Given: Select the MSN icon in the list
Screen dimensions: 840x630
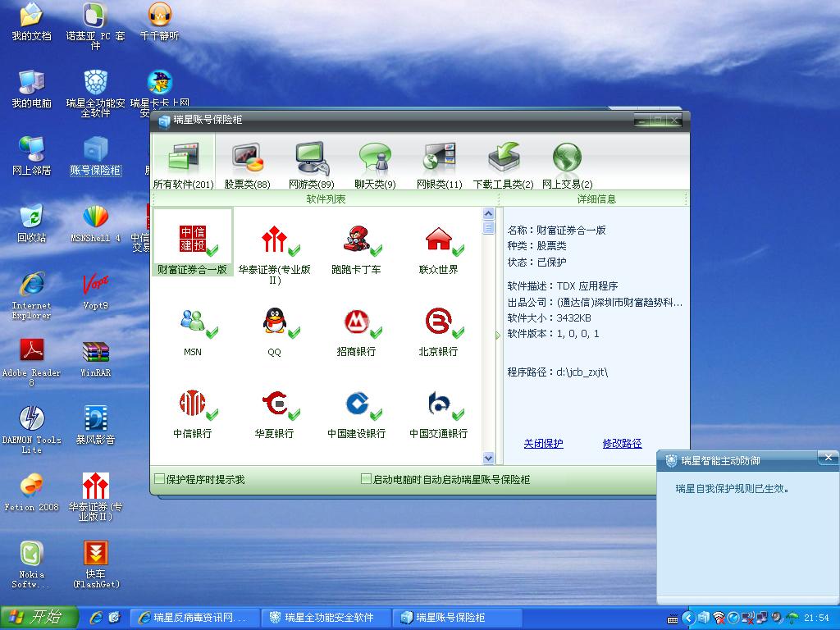Looking at the screenshot, I should click(192, 332).
